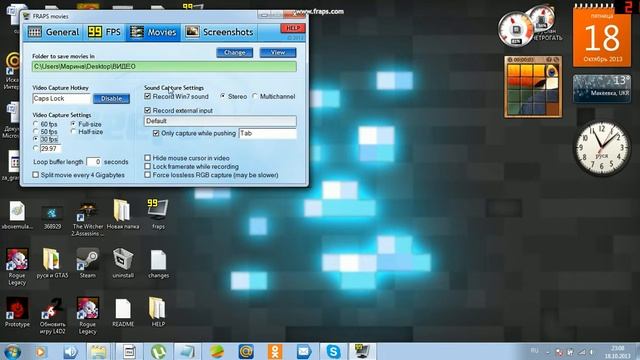Open the media player taskbar icon

pos(40,351)
